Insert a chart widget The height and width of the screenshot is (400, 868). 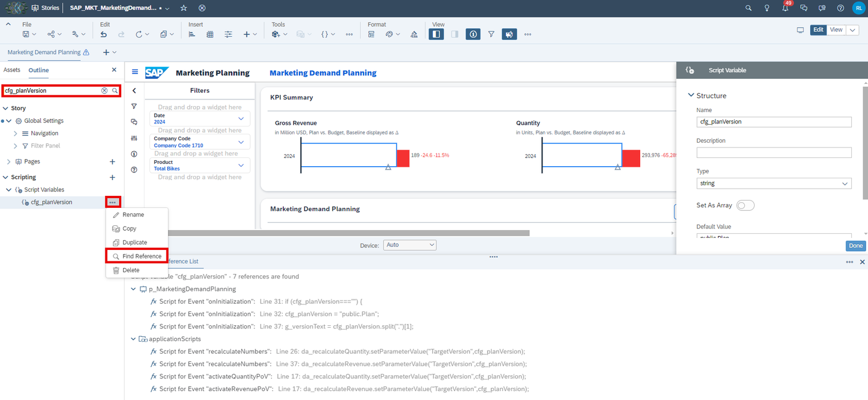[192, 34]
